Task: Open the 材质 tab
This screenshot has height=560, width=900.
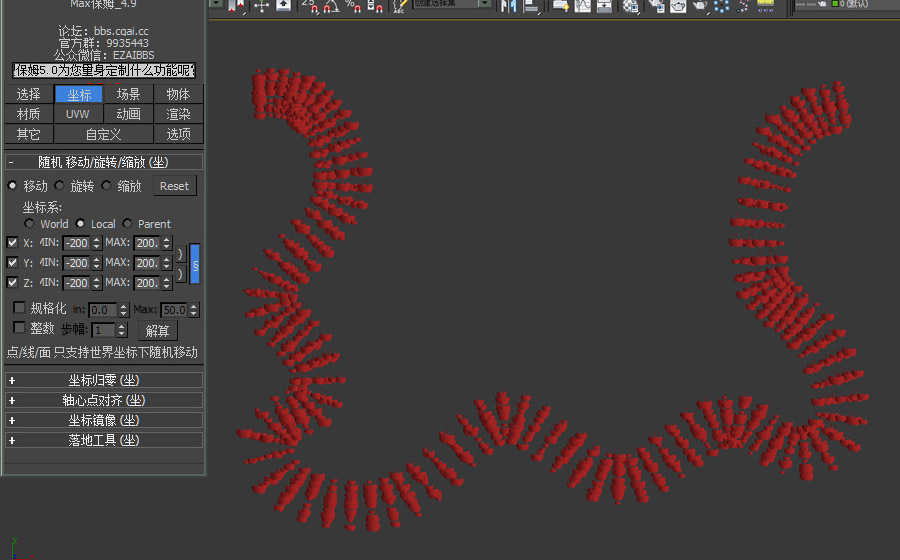Action: tap(28, 114)
